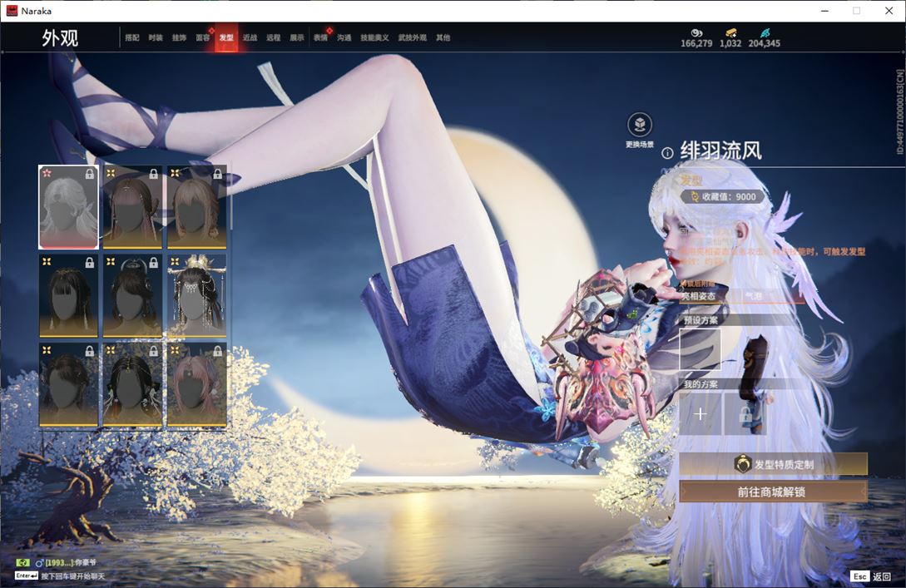Click the locked scheme slot under 我的方案
Image resolution: width=906 pixels, height=588 pixels.
point(745,414)
